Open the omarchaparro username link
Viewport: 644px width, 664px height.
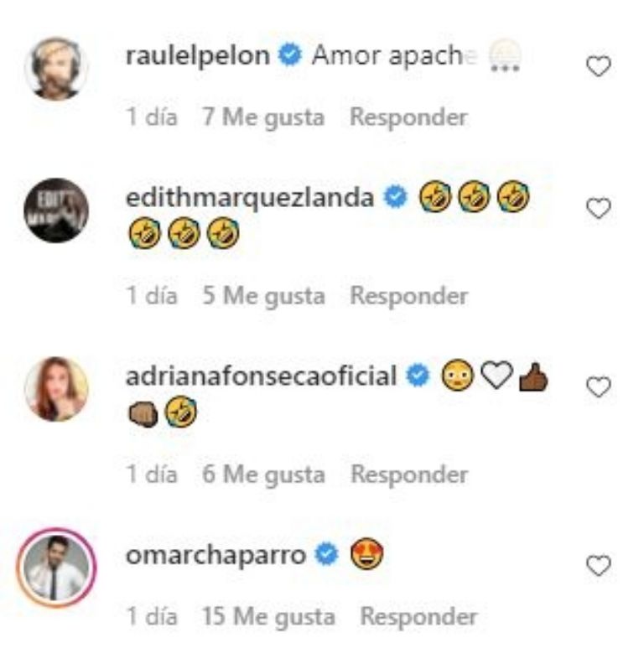[x=216, y=555]
